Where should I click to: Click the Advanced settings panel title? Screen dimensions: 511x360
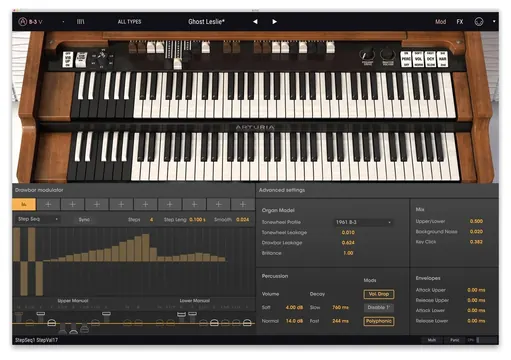click(282, 190)
